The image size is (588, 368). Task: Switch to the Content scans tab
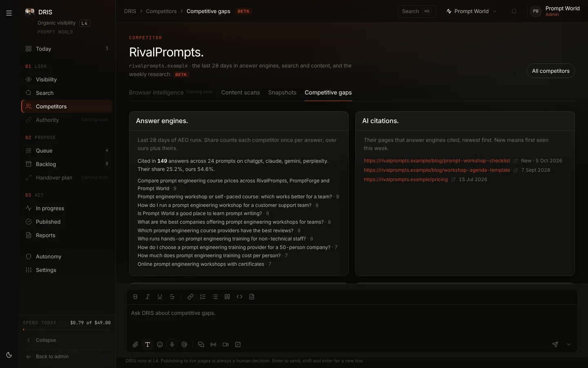coord(241,93)
